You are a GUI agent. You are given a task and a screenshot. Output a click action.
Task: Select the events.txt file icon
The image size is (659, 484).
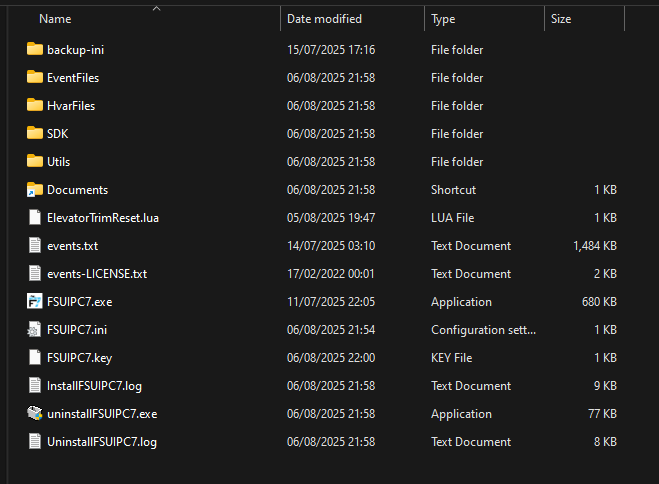pyautogui.click(x=34, y=245)
